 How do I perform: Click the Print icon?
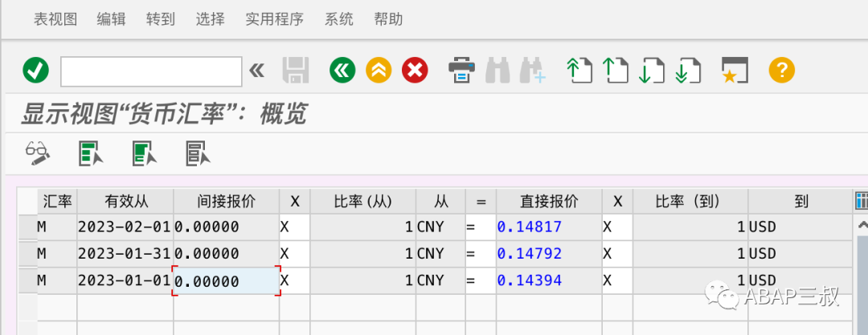[x=461, y=71]
